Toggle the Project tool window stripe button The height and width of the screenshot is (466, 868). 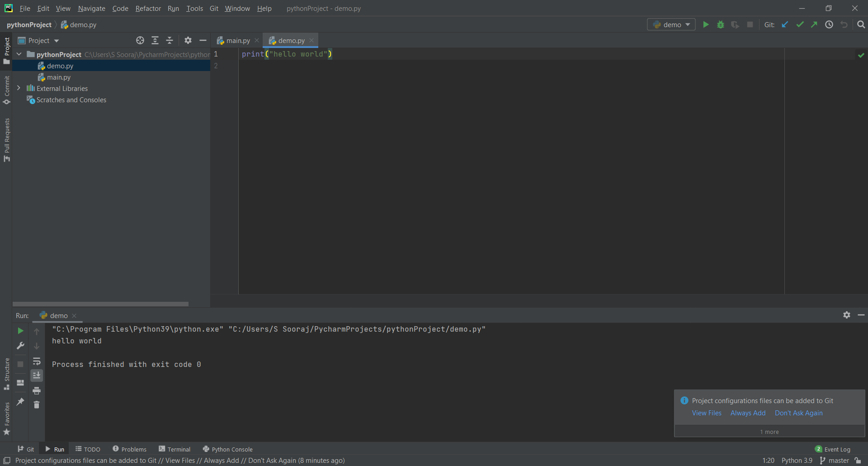(x=6, y=51)
